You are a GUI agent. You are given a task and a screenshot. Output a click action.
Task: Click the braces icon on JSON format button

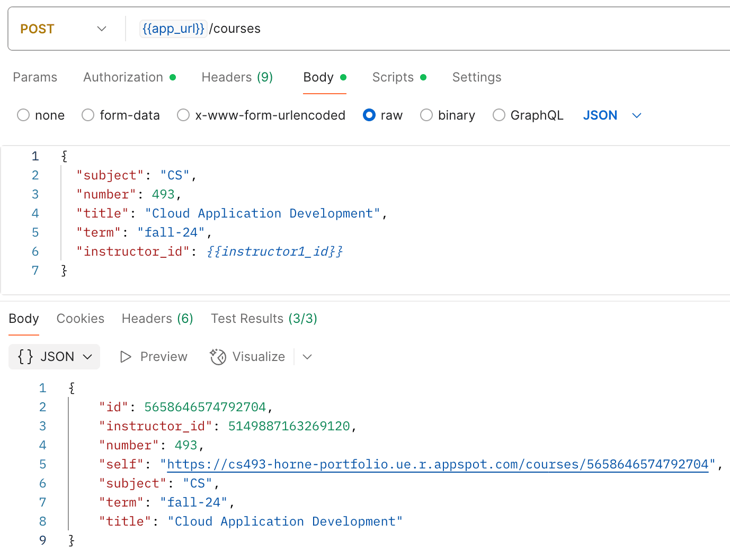[25, 357]
